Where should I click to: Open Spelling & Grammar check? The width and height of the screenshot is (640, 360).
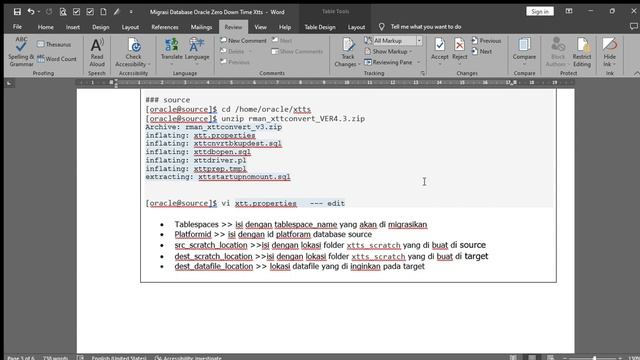[21, 52]
